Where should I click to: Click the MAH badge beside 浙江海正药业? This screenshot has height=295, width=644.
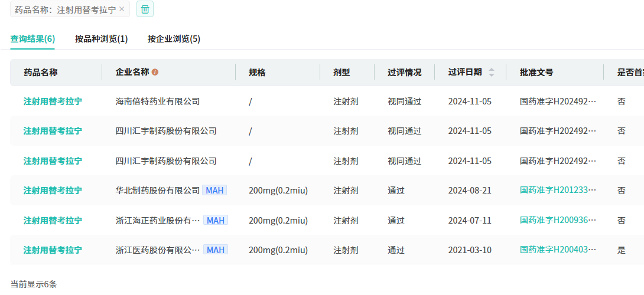click(216, 220)
